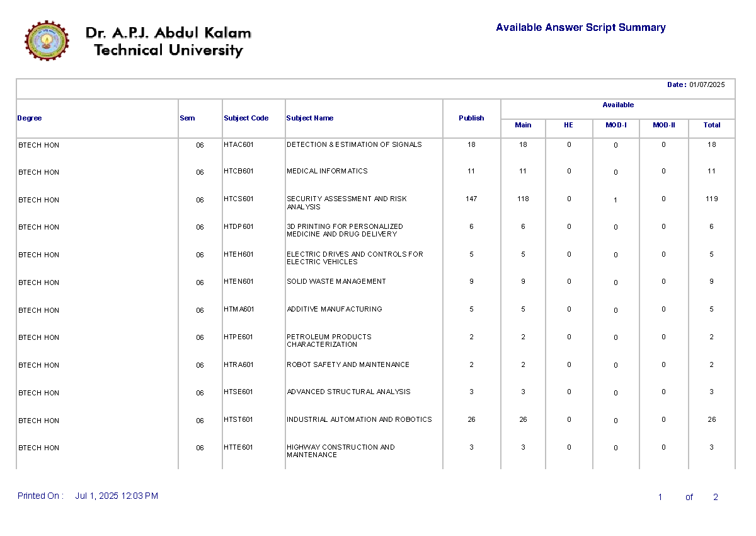Screen dimensions: 756x536
Task: Click 'MEDICAL INFORMATICS' subject name
Action: (x=327, y=171)
